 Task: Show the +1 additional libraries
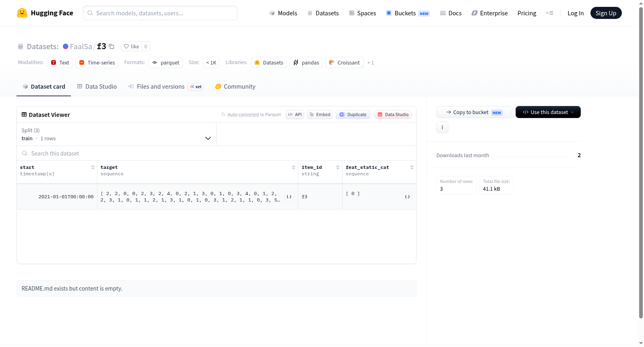[x=370, y=62]
